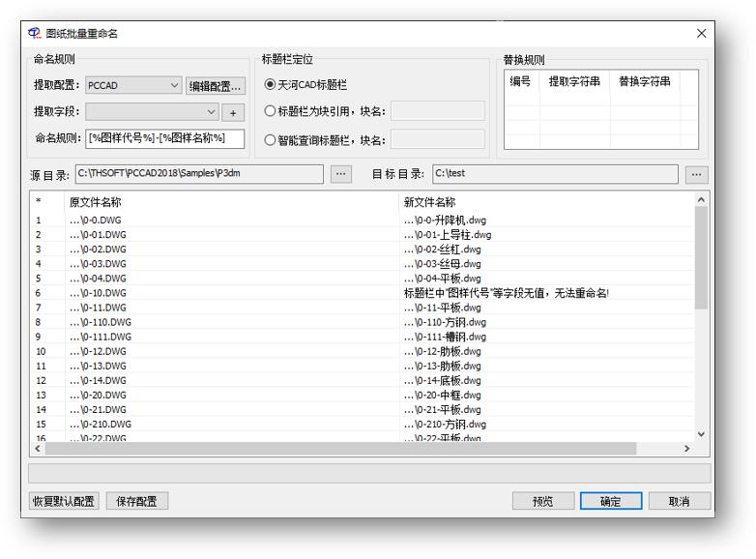756x559 pixels.
Task: Click the horizontal scroll left arrow
Action: click(38, 449)
